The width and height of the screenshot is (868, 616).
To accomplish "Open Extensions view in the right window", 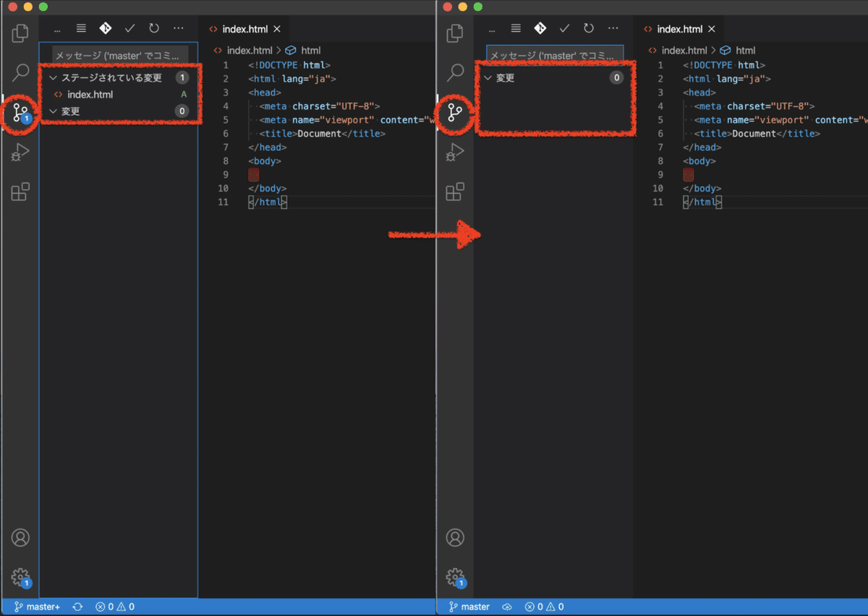I will point(455,192).
